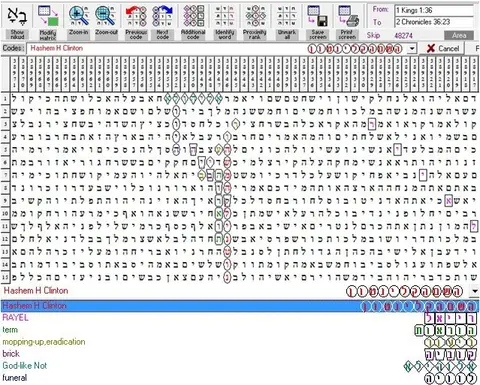Screen dimensions: 480x385
Task: Select the 'term' code entry
Action: (240, 330)
